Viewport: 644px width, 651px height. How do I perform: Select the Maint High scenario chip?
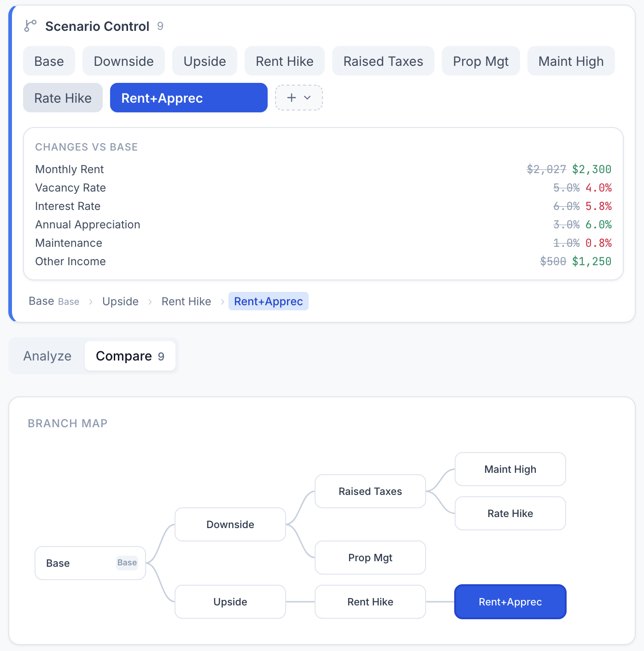tap(571, 61)
